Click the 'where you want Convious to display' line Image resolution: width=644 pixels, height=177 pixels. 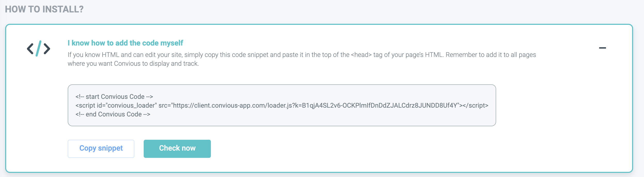133,64
